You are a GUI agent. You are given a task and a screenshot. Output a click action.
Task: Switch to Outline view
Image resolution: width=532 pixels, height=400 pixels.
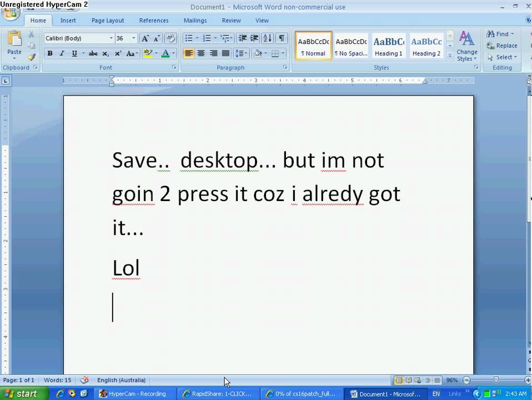428,381
